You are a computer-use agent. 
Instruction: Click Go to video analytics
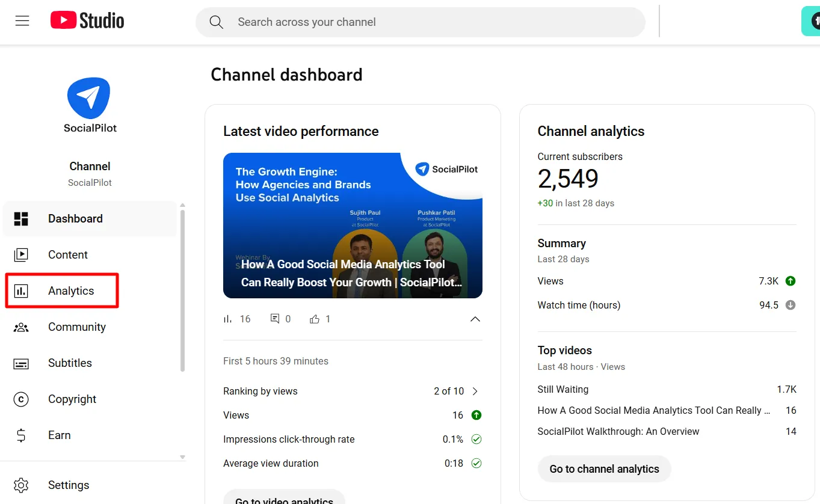(284, 499)
